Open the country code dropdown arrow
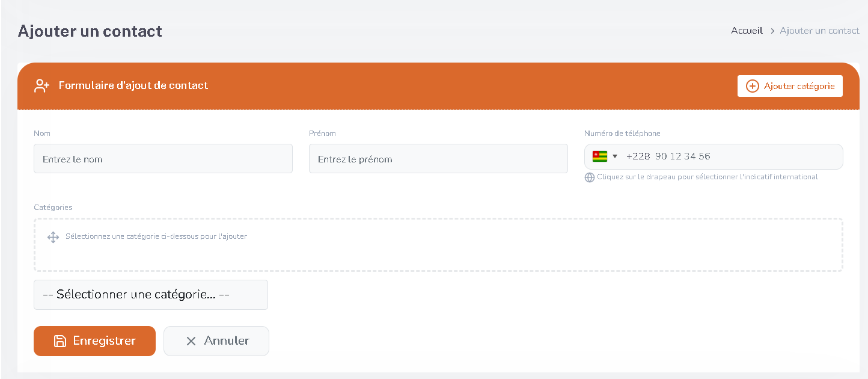868x379 pixels. [615, 156]
